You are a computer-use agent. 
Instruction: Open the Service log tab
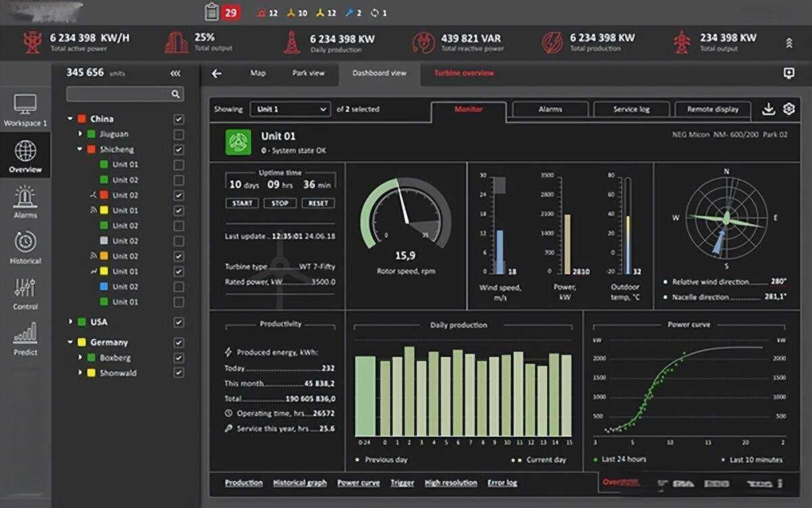pyautogui.click(x=631, y=109)
